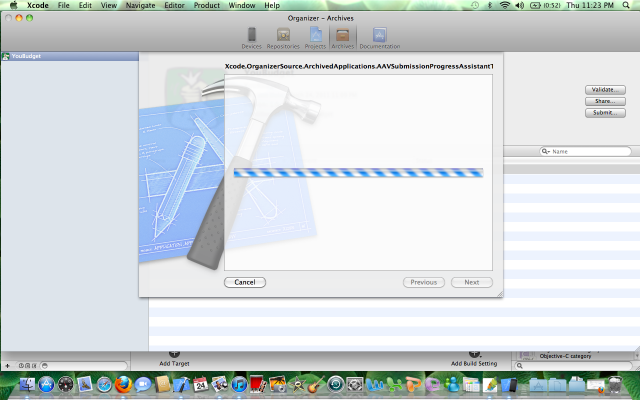Open iCal from the Dock
Screen dimensions: 640x400
(x=200, y=384)
